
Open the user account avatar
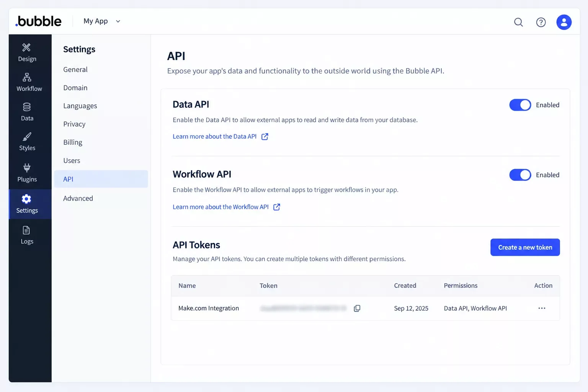[x=564, y=22]
